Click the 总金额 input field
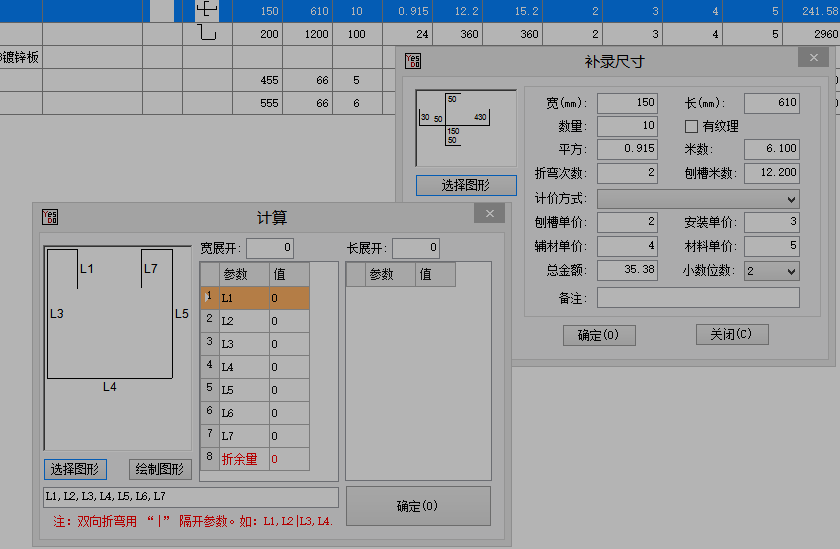Screen dimensions: 840x549 (627, 270)
